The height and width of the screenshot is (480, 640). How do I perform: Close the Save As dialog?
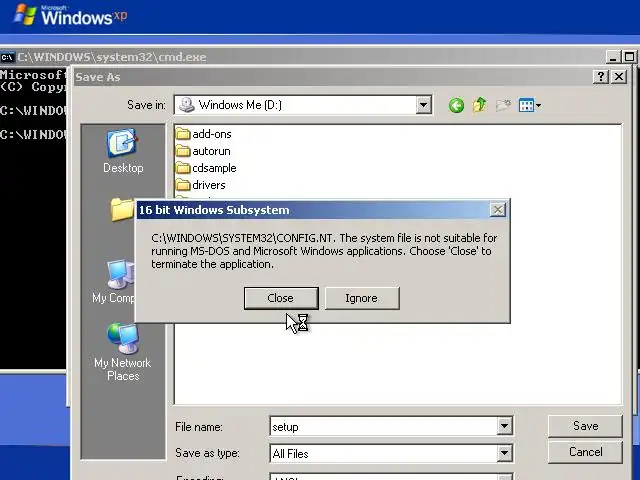point(619,76)
